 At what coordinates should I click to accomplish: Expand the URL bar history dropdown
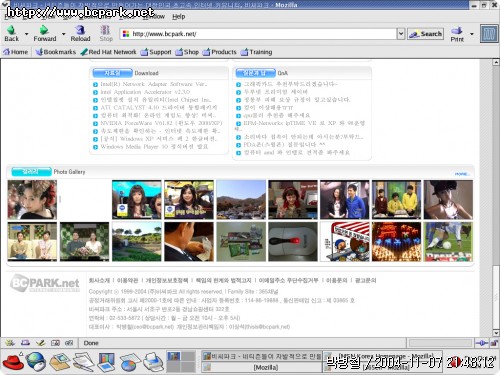[401, 34]
